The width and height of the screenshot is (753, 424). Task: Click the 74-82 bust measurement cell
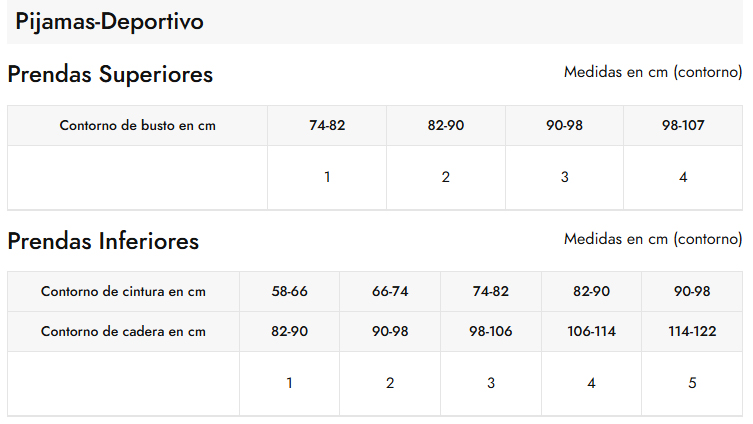(327, 126)
